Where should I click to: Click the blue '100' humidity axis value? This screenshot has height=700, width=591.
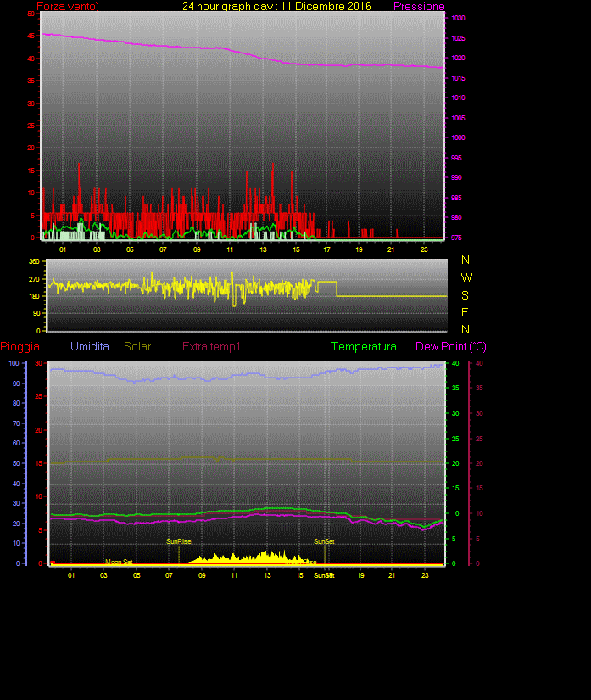tap(14, 363)
